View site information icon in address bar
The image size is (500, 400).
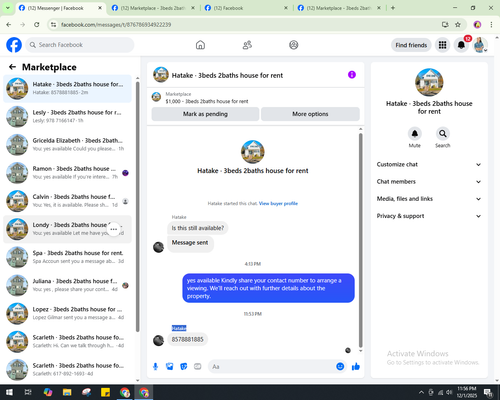(x=53, y=24)
